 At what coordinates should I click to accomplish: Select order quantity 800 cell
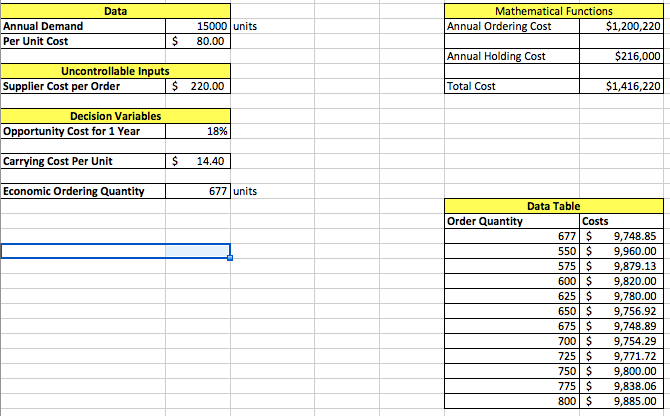pos(512,401)
